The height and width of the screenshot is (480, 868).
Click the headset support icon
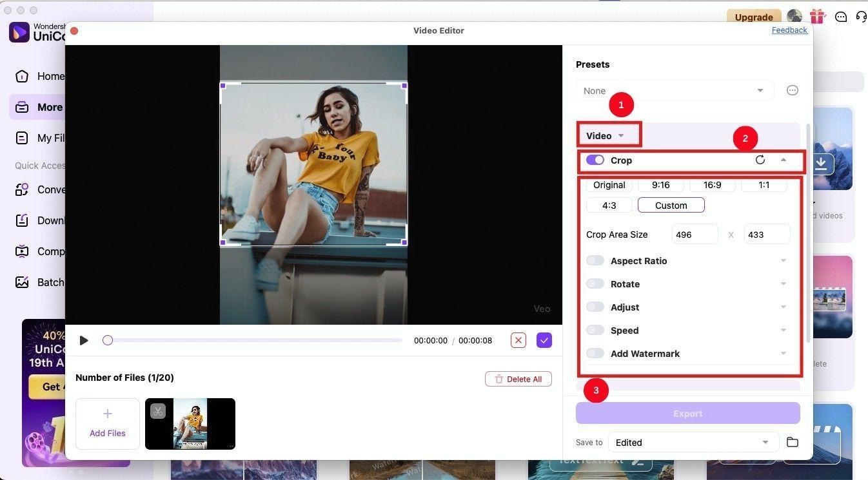[862, 17]
